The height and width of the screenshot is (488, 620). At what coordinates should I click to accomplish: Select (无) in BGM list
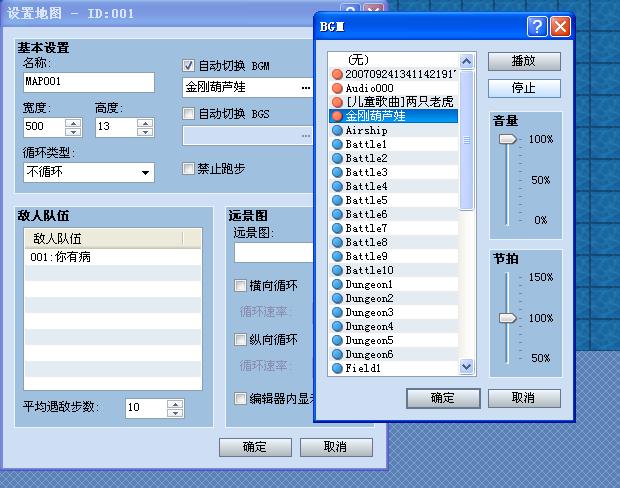pyautogui.click(x=393, y=60)
